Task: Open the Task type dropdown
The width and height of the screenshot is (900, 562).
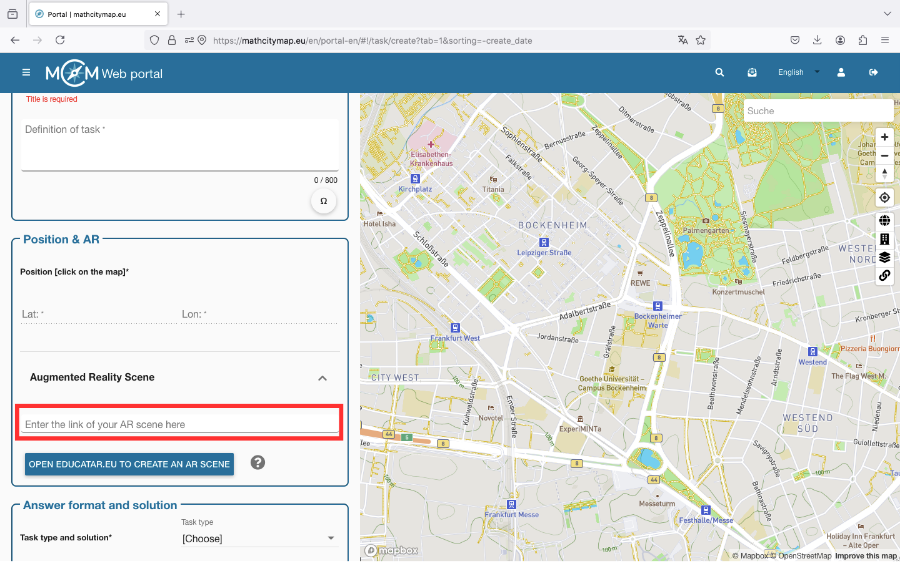Action: (x=258, y=539)
